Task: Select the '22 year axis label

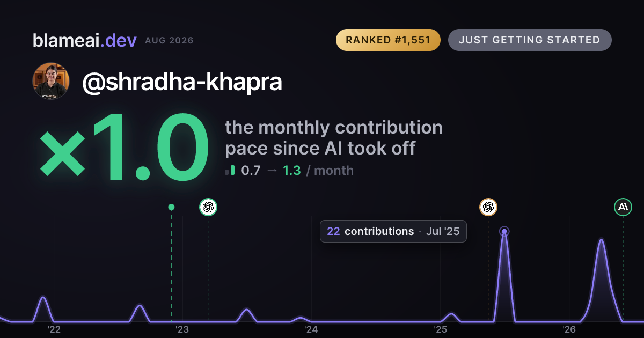Action: [54, 329]
